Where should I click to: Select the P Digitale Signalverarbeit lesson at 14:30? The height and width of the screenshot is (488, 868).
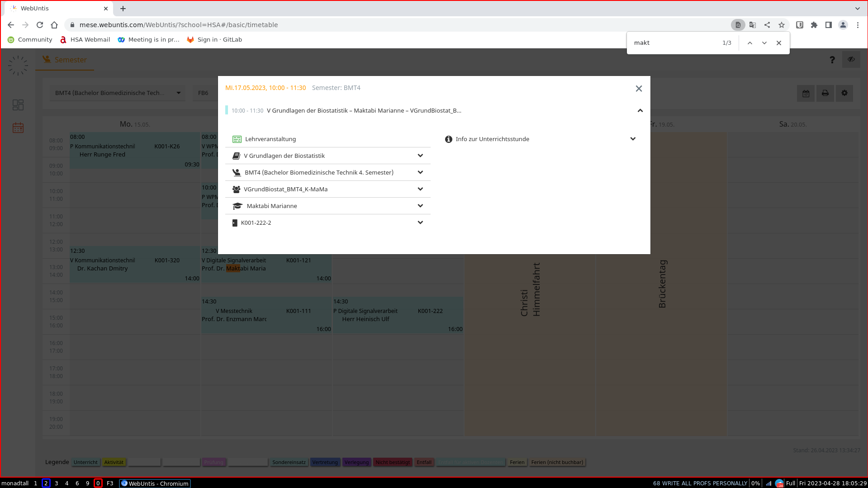point(398,315)
